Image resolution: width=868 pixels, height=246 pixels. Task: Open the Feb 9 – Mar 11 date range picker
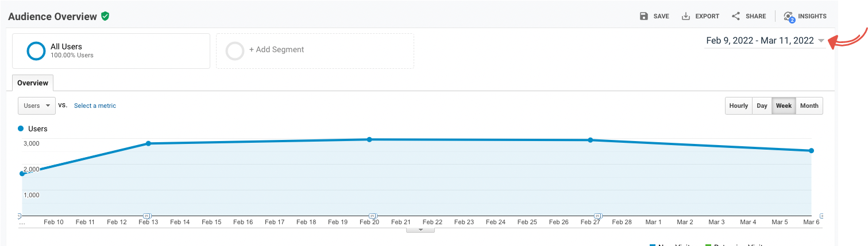click(x=765, y=41)
